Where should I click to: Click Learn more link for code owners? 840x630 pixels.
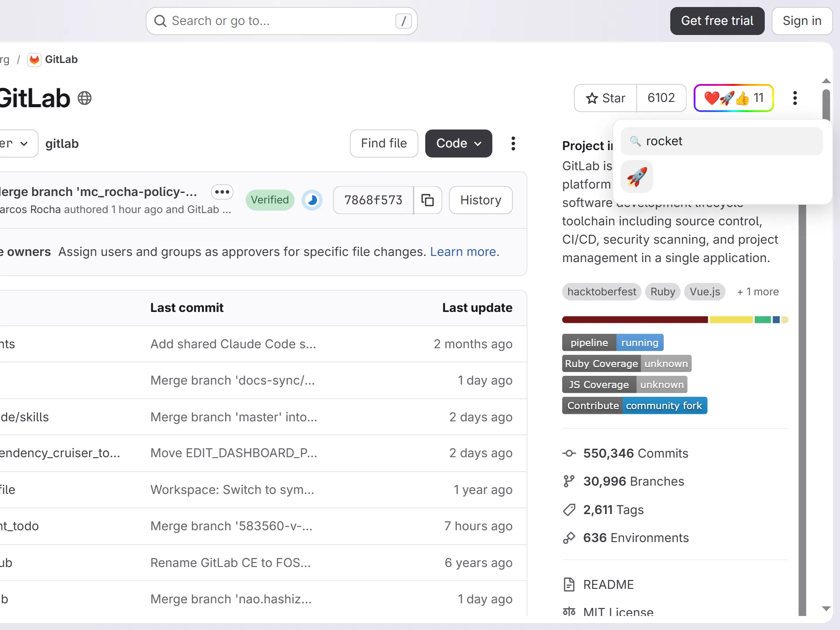(465, 252)
